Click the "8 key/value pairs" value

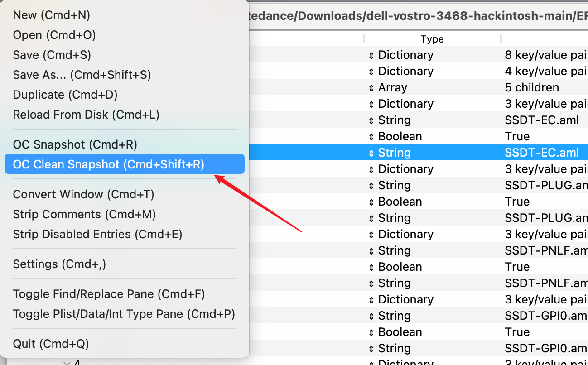546,55
